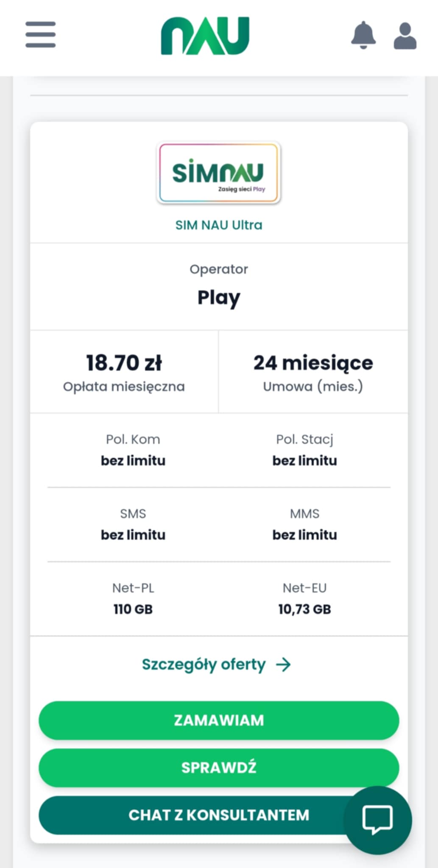Tap the Net-EU 10,73 GB value
The image size is (438, 868).
(304, 609)
